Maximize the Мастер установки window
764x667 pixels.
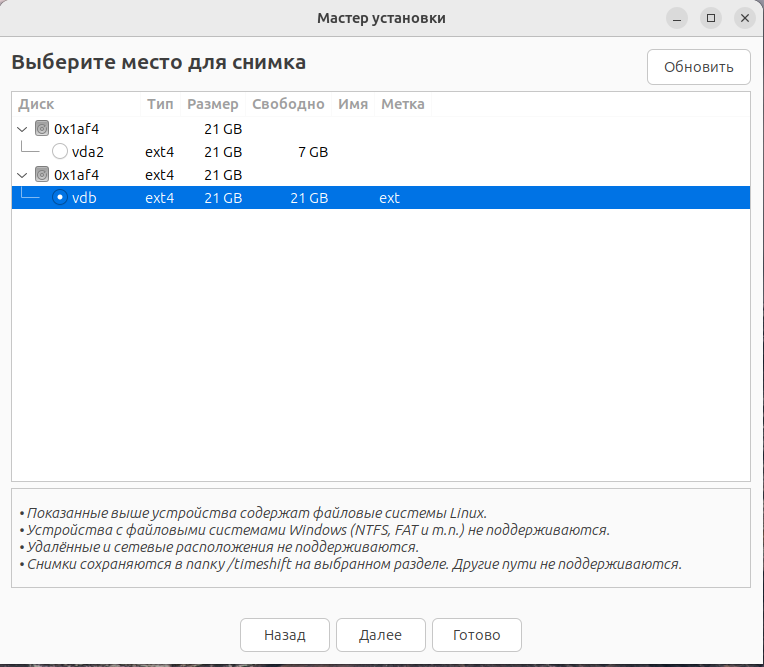coord(711,18)
